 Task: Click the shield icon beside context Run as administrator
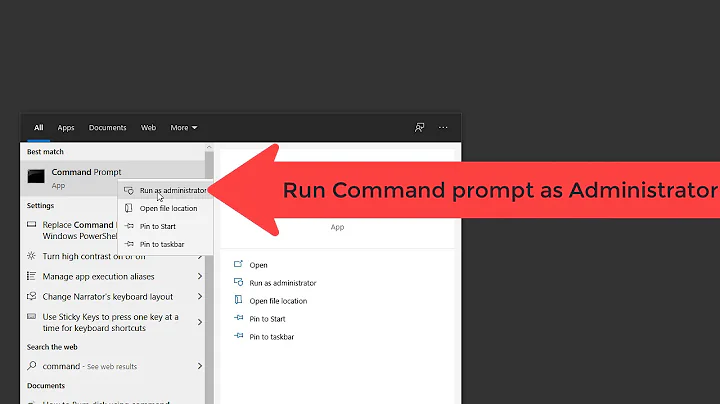129,190
